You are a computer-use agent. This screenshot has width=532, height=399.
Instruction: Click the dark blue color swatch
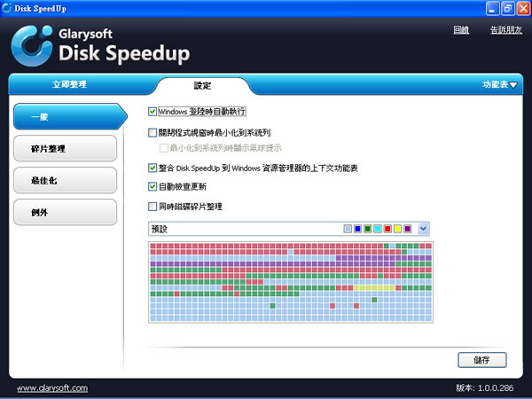click(357, 229)
